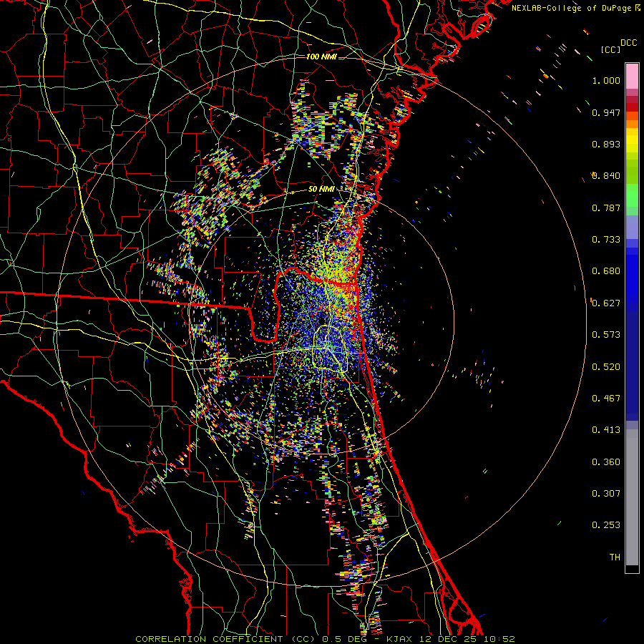The height and width of the screenshot is (644, 644).
Task: Click the pink top segment of color scale
Action: click(x=632, y=76)
